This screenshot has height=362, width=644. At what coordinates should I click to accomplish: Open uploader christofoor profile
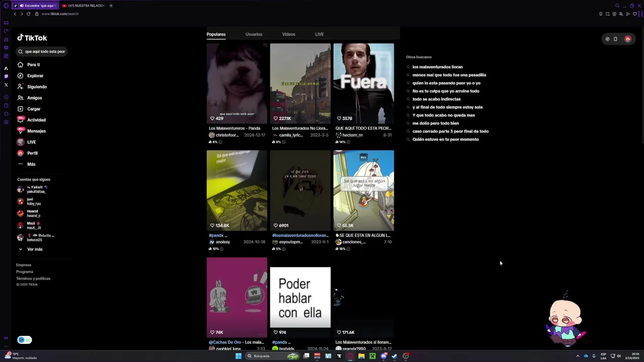pos(224,135)
